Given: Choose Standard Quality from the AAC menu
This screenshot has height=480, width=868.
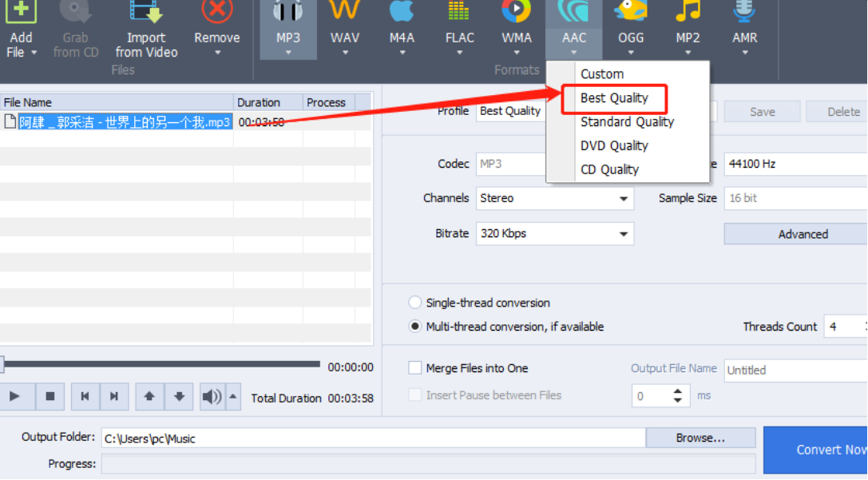Looking at the screenshot, I should click(627, 122).
